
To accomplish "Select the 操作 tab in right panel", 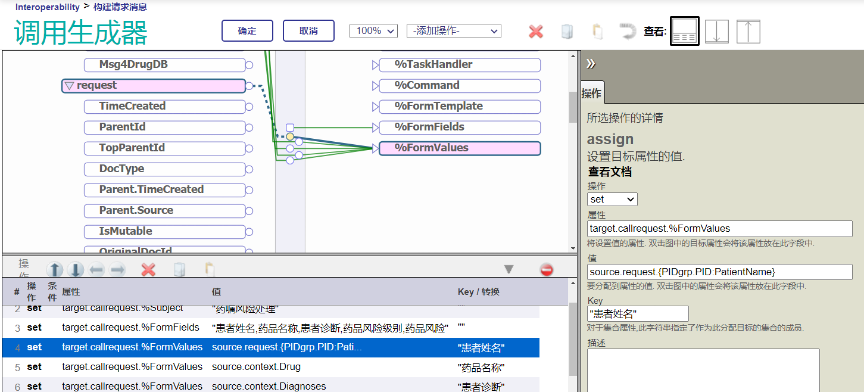I will click(592, 93).
